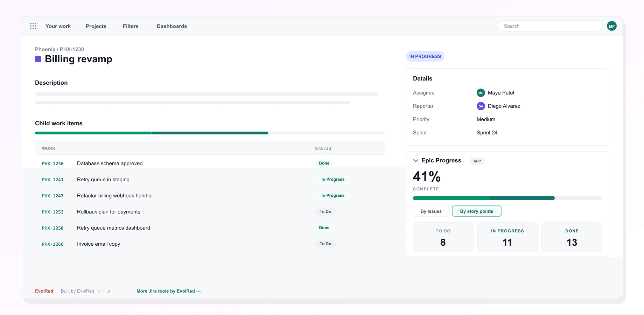Click the Medium priority value

[486, 119]
